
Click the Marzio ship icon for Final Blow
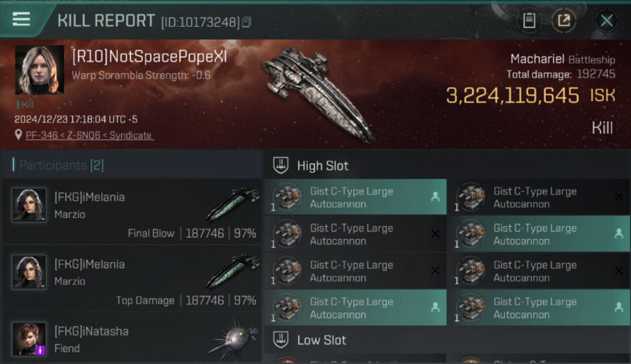click(232, 204)
